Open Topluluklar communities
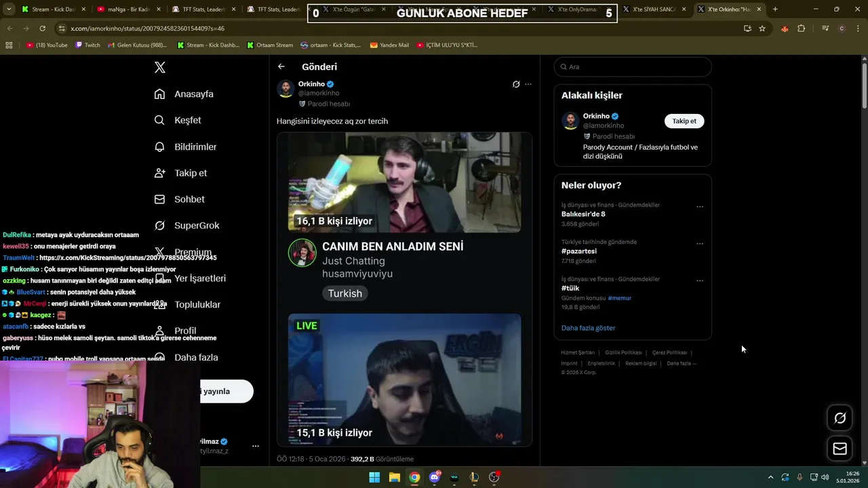This screenshot has width=868, height=488. click(x=187, y=304)
